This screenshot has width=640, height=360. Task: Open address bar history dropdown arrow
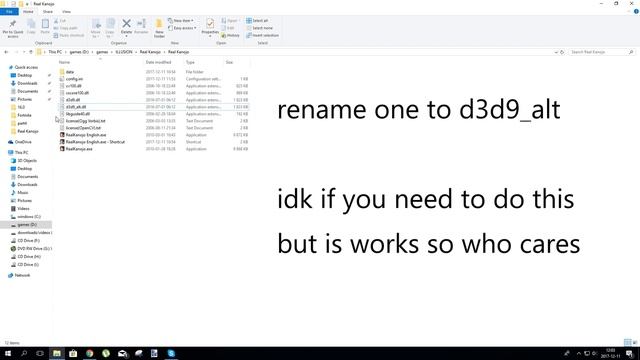click(x=556, y=52)
